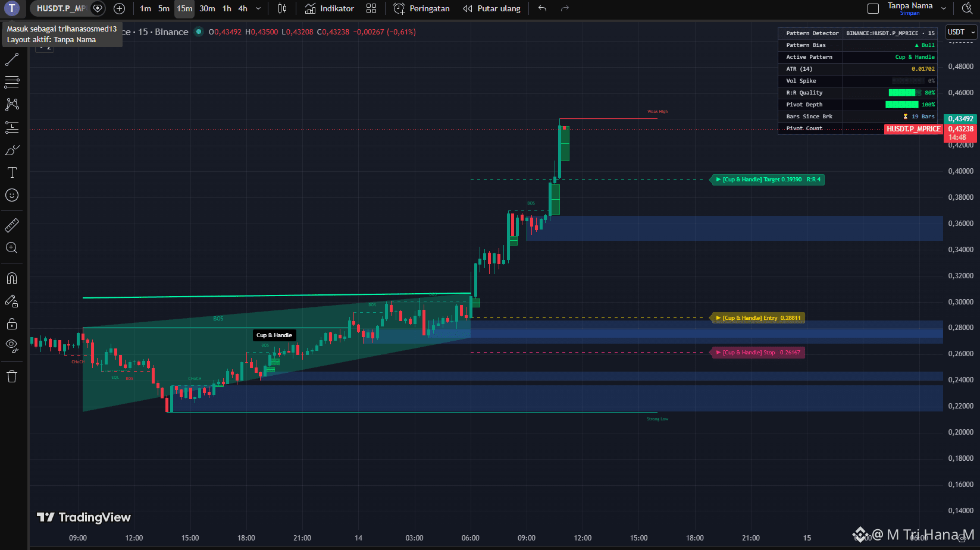This screenshot has width=980, height=550.
Task: Click the Cup & Handle Entry 0.28811 label
Action: (758, 318)
